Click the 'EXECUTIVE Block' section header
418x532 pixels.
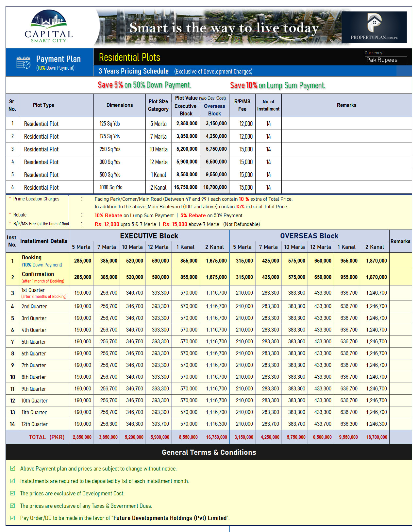149,236
